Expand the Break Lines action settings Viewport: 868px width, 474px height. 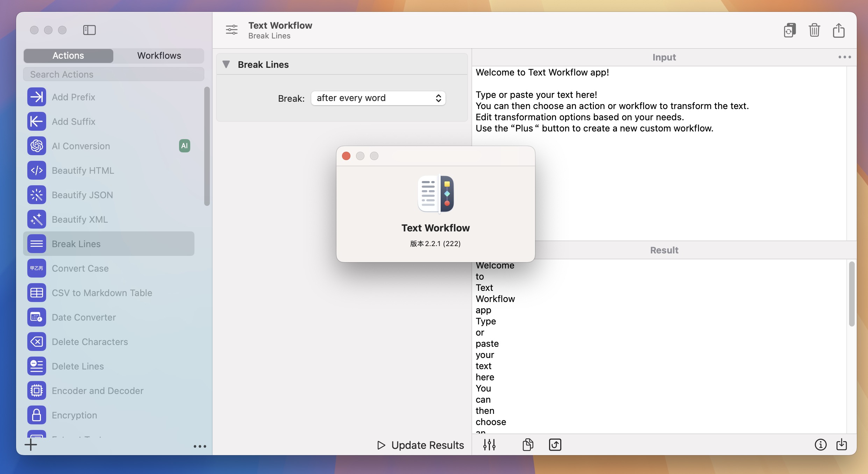[x=225, y=64]
